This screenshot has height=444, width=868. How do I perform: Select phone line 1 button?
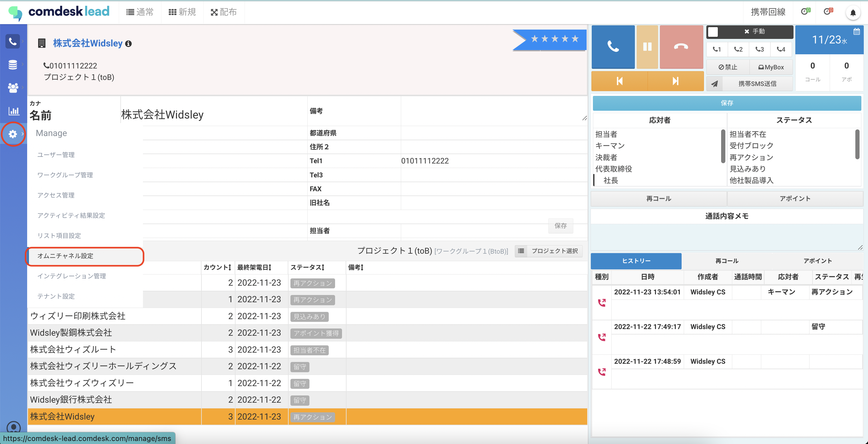click(x=717, y=49)
